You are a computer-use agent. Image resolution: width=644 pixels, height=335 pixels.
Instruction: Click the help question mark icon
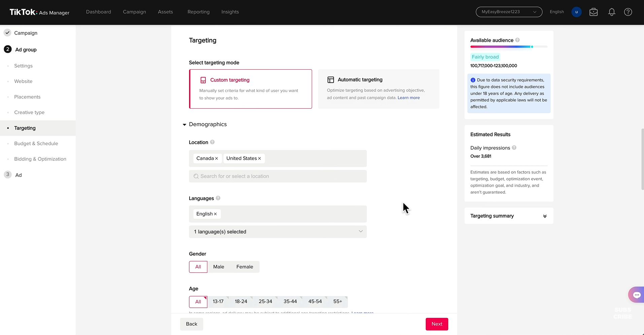[628, 12]
